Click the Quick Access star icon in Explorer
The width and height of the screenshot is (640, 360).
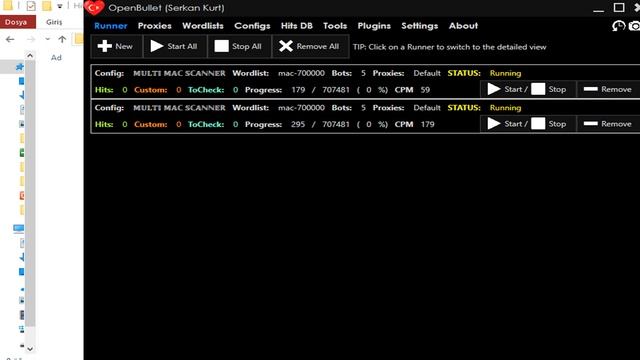tap(20, 67)
